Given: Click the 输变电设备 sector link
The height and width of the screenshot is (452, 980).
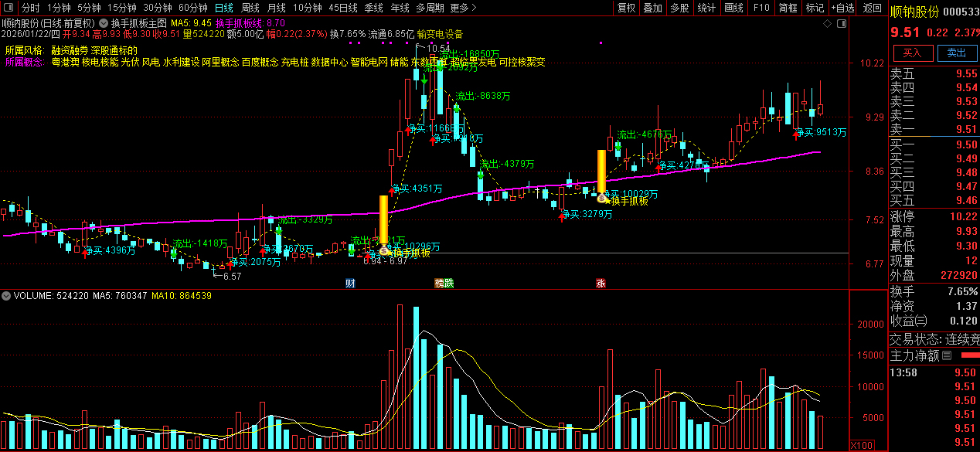Looking at the screenshot, I should (x=440, y=34).
